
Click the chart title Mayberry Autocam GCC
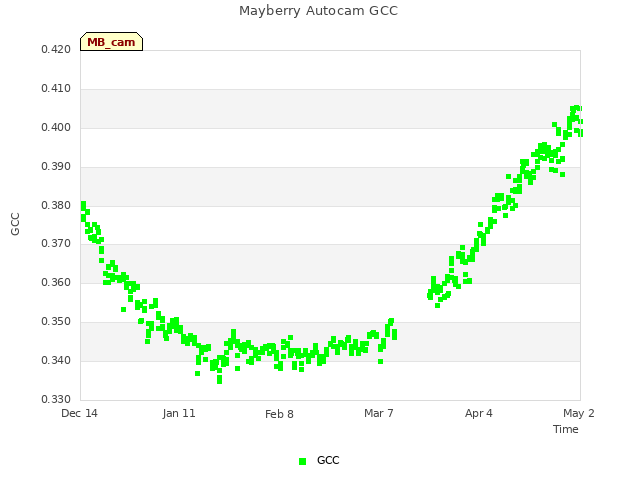pos(318,11)
